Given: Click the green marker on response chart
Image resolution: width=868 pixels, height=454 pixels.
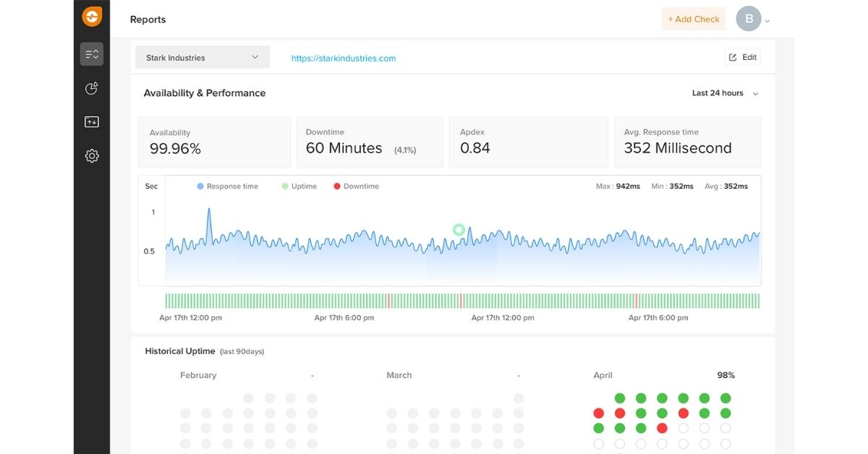Looking at the screenshot, I should pyautogui.click(x=459, y=230).
